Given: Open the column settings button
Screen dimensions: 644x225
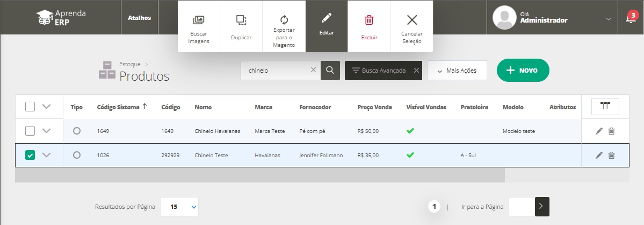Looking at the screenshot, I should pos(605,107).
